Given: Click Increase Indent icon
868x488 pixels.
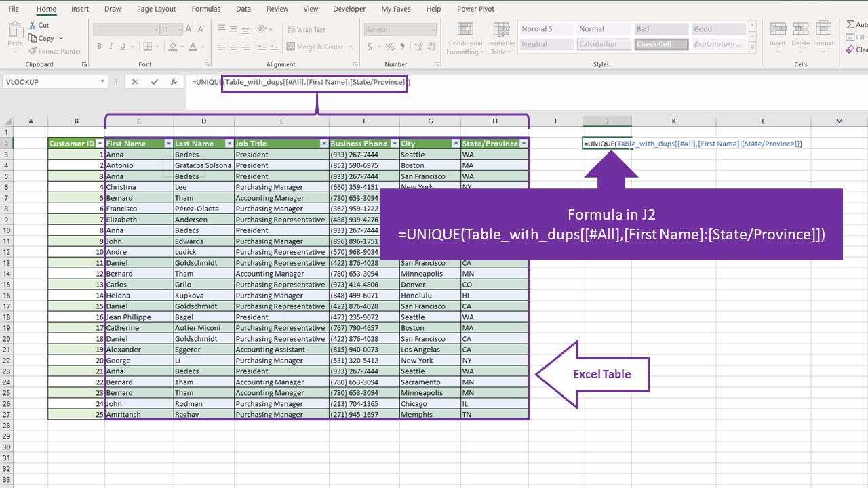Looking at the screenshot, I should pos(275,47).
